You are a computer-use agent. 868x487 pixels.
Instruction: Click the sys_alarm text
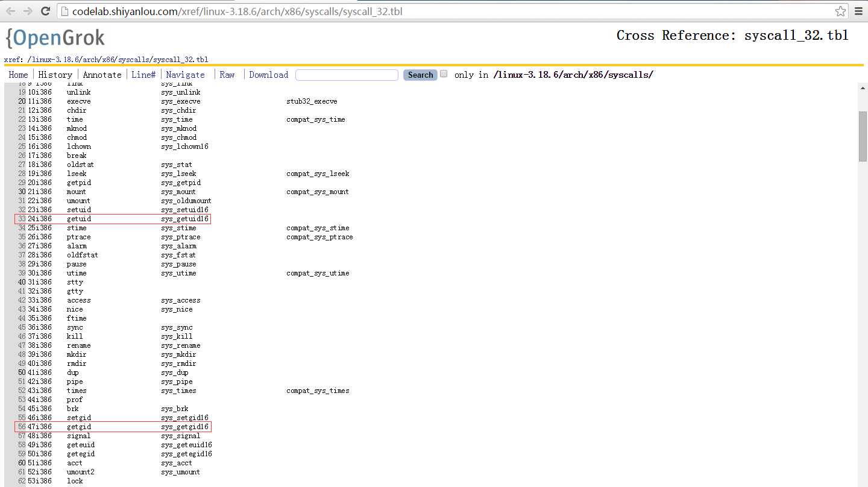point(178,246)
